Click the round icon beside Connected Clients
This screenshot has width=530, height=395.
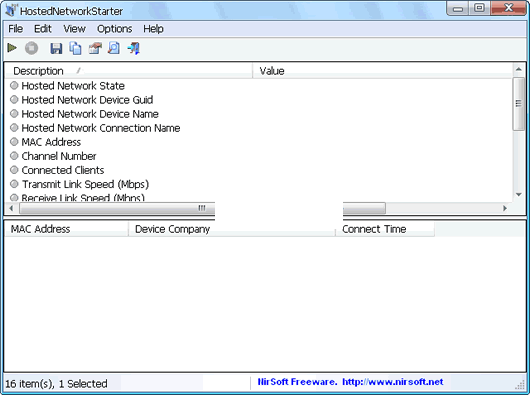pos(14,170)
